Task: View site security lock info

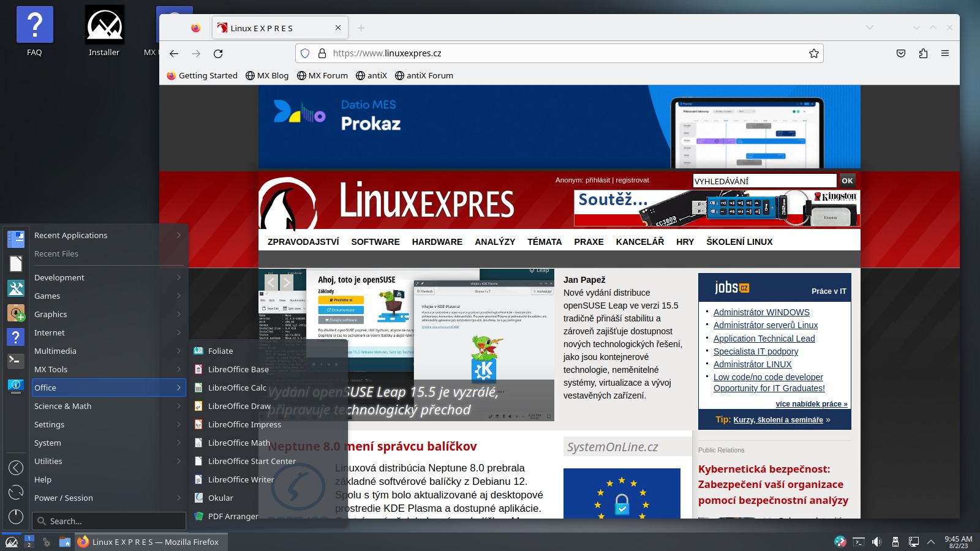Action: click(x=322, y=53)
